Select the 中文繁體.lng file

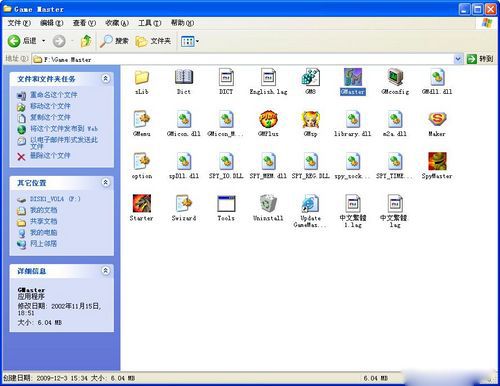(395, 203)
